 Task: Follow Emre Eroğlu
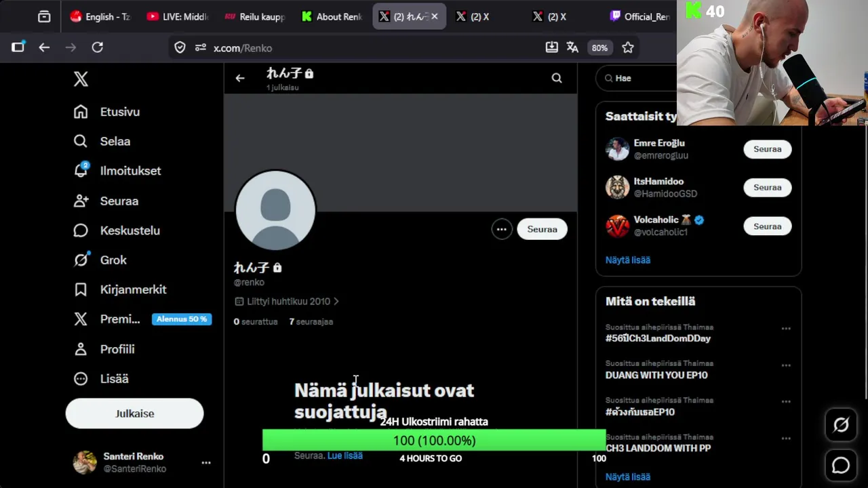pyautogui.click(x=768, y=149)
